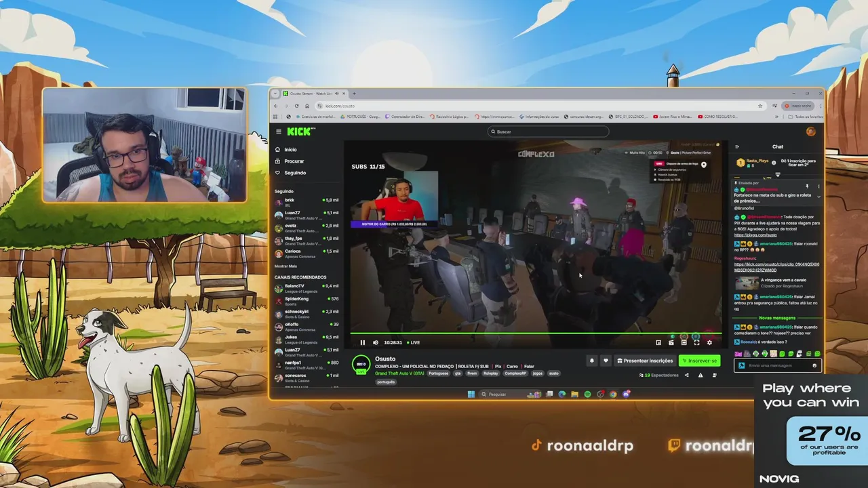
Task: Click the icon right of report
Action: click(x=714, y=375)
